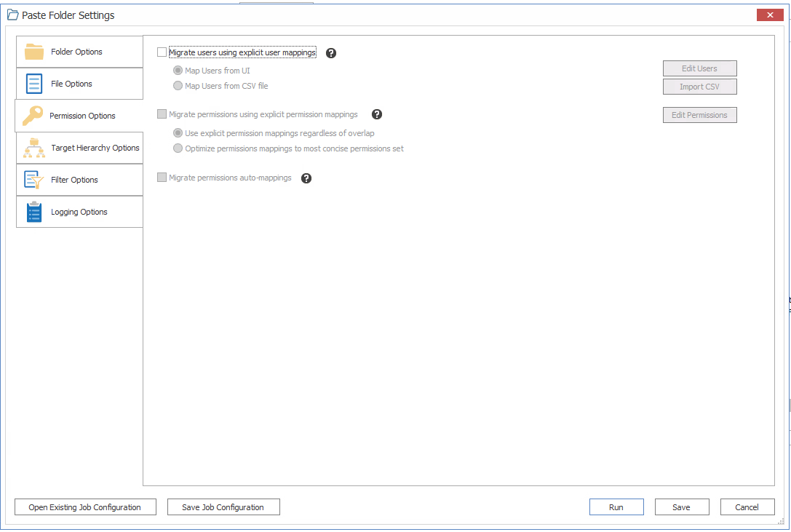Image resolution: width=791 pixels, height=532 pixels.
Task: Check migrate permissions using explicit permission mappings
Action: [162, 114]
